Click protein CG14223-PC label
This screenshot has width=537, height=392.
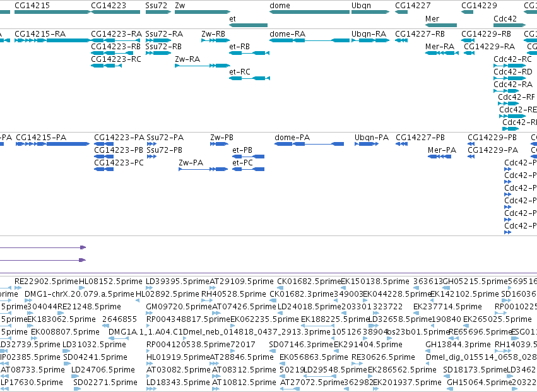point(119,163)
